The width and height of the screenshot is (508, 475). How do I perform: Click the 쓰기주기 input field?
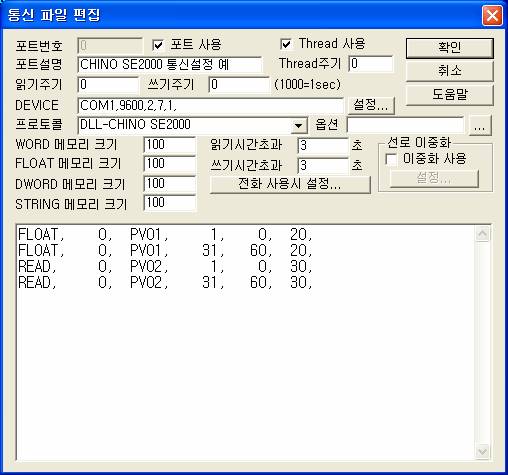pyautogui.click(x=239, y=85)
